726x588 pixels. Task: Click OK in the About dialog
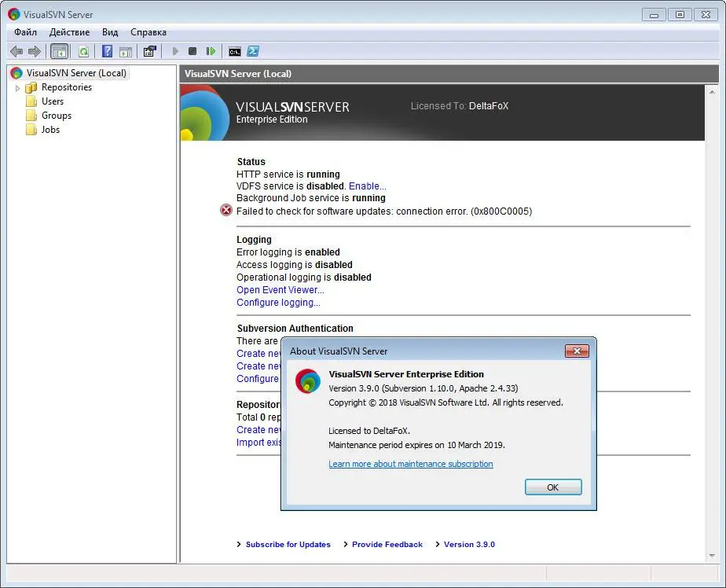tap(553, 487)
